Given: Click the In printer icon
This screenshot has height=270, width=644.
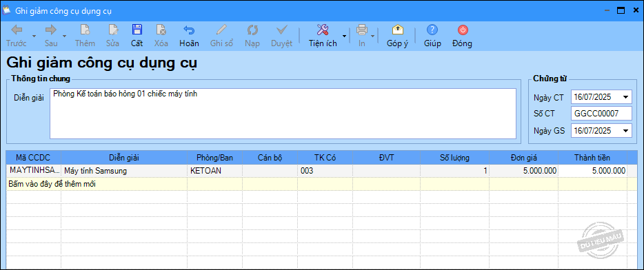Looking at the screenshot, I should [361, 30].
